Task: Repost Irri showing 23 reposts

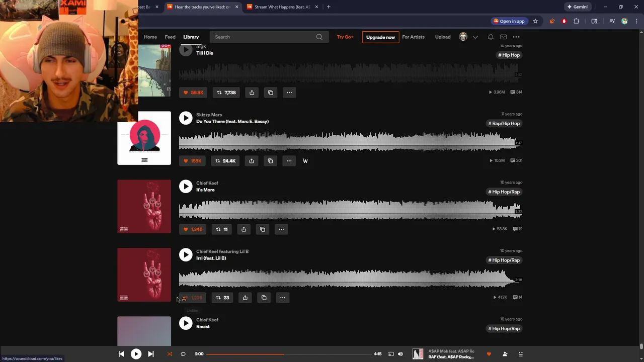Action: [x=222, y=298]
